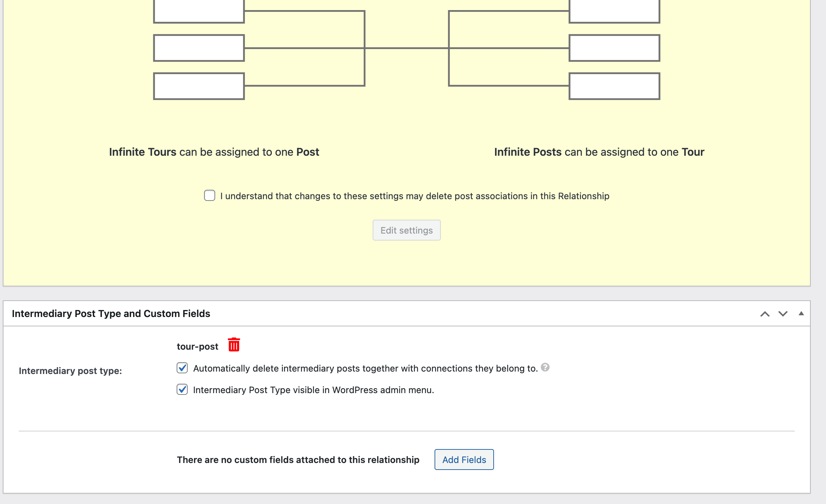This screenshot has height=504, width=826.
Task: Uncheck Intermediary Post Type visible in admin menu
Action: (182, 389)
